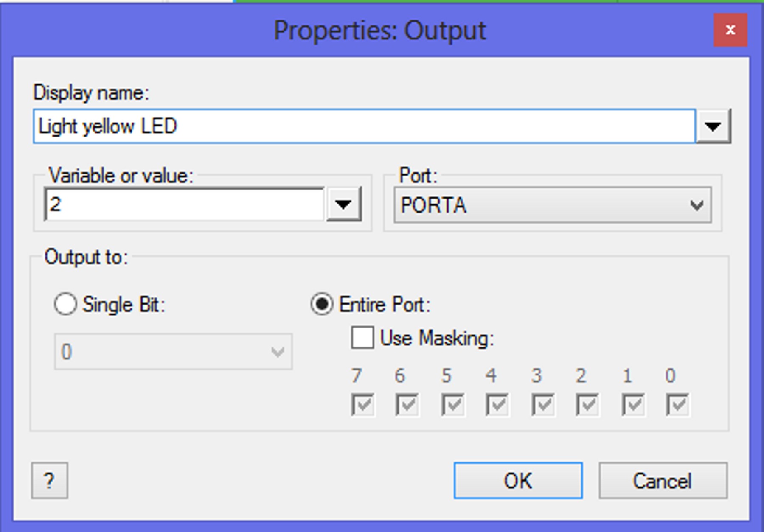Toggle mask bit 5 checkbox
This screenshot has height=532, width=764.
[453, 405]
